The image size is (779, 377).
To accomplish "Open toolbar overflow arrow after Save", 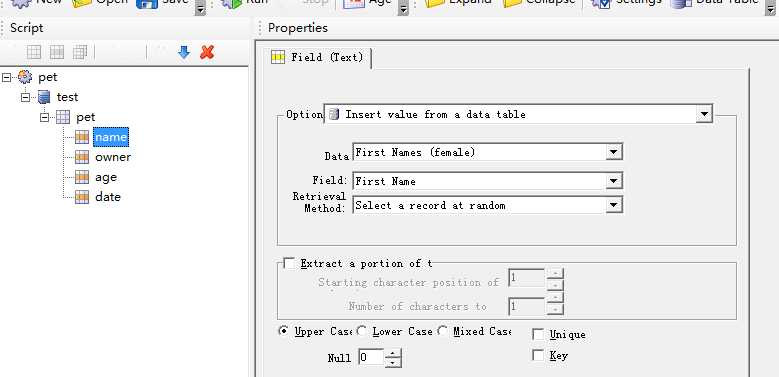I will click(200, 7).
